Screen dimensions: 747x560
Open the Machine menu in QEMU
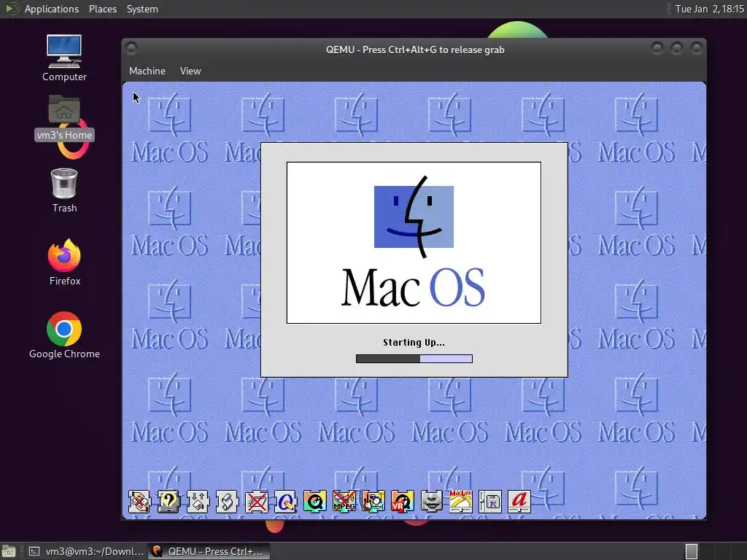(147, 71)
